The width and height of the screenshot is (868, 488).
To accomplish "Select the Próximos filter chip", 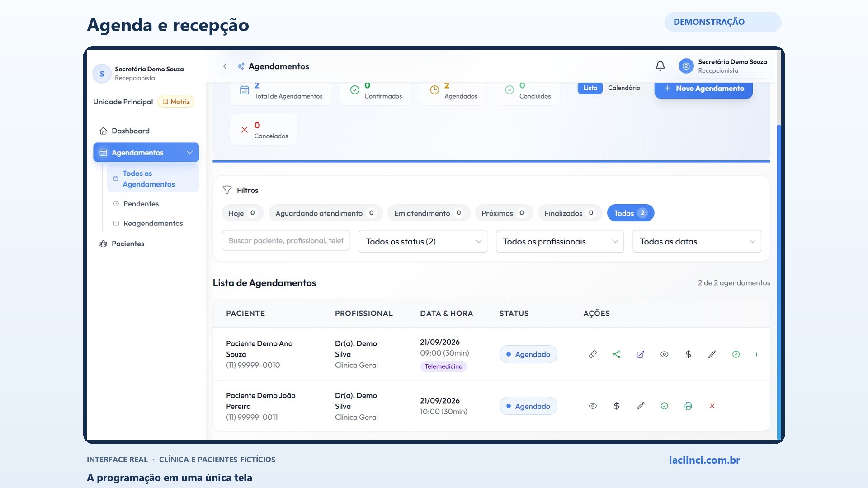I will (504, 213).
